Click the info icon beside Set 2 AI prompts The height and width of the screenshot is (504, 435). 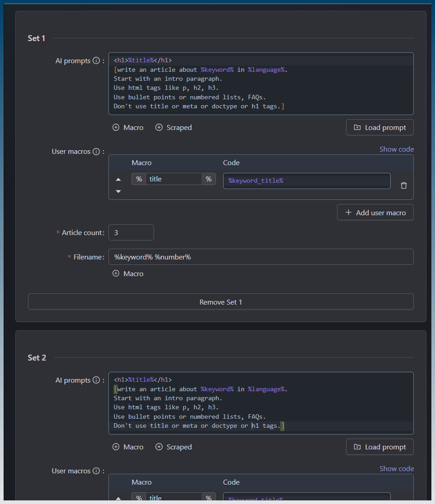[x=96, y=380]
